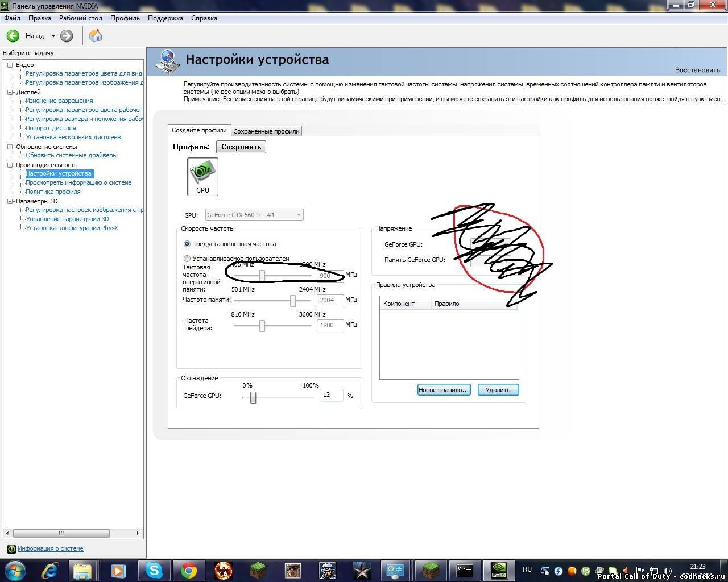Open the Поддержка menu
This screenshot has width=728, height=582.
[x=166, y=18]
